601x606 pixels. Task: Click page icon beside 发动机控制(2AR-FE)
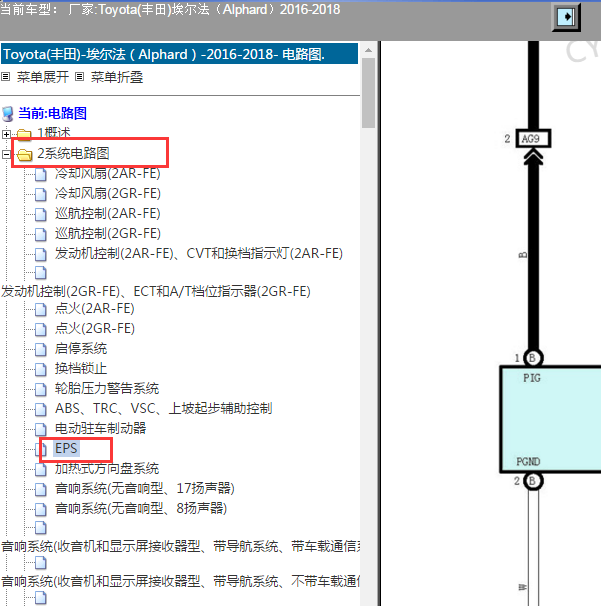41,254
